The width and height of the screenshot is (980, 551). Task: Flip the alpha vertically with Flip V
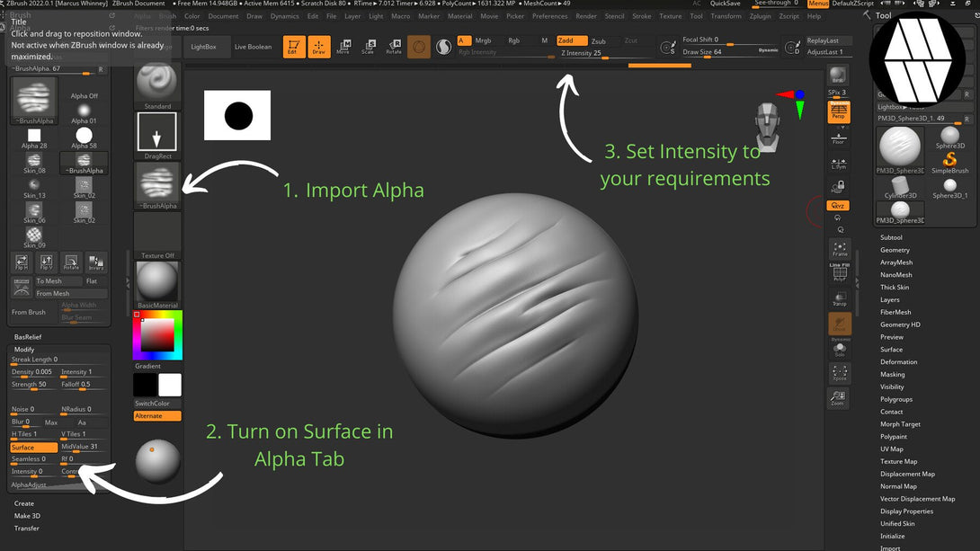46,262
